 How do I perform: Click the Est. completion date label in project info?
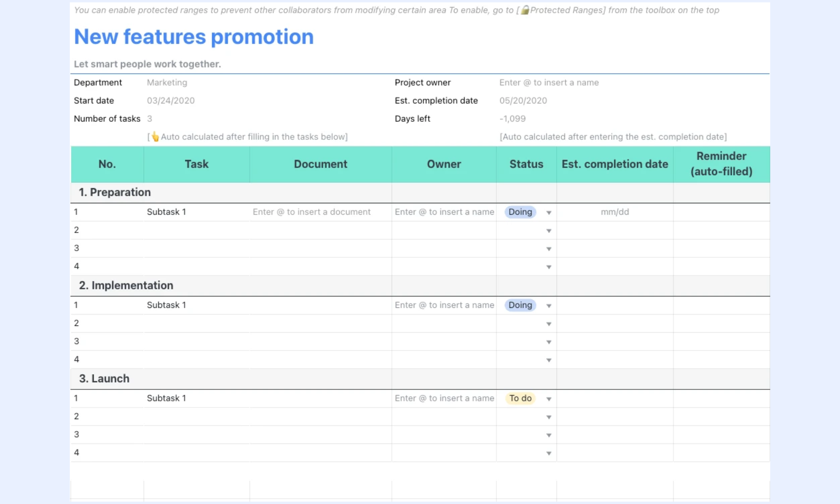point(436,100)
